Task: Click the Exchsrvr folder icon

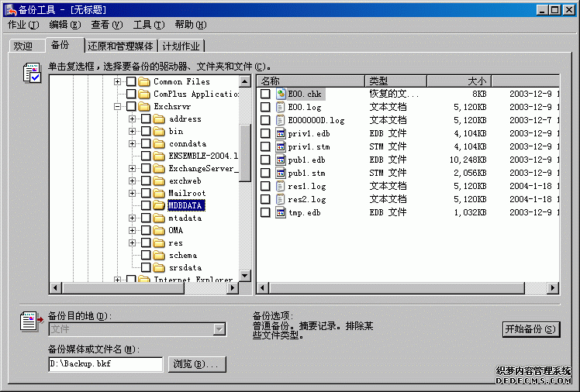Action: click(x=144, y=106)
